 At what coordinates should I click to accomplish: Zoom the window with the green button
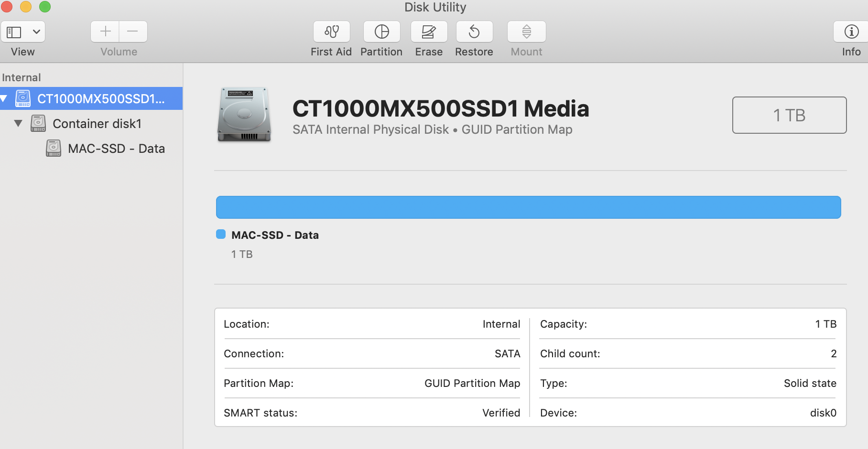pos(45,7)
